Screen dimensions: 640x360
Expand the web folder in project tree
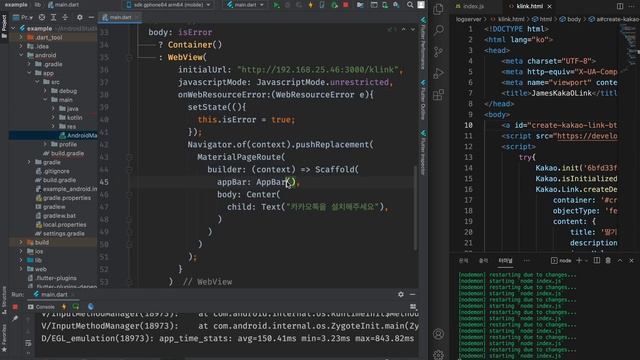point(21,269)
